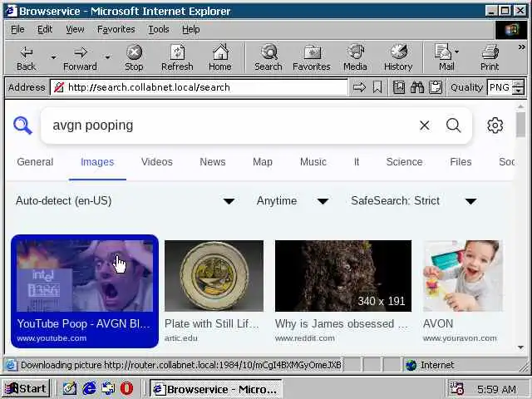Viewport: 532px width, 399px height.
Task: Open the Favorites toolbar pane
Action: [x=312, y=58]
